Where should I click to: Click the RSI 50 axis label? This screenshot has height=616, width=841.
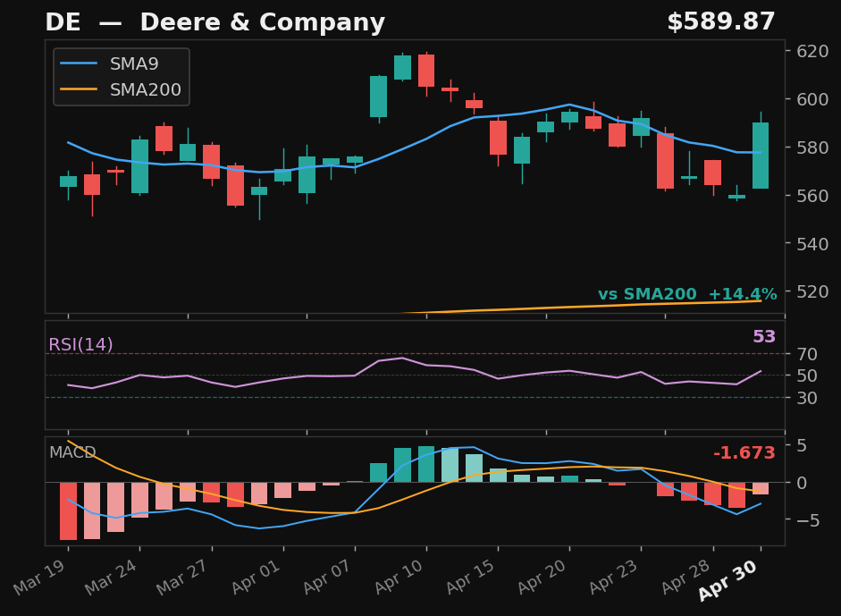[807, 376]
